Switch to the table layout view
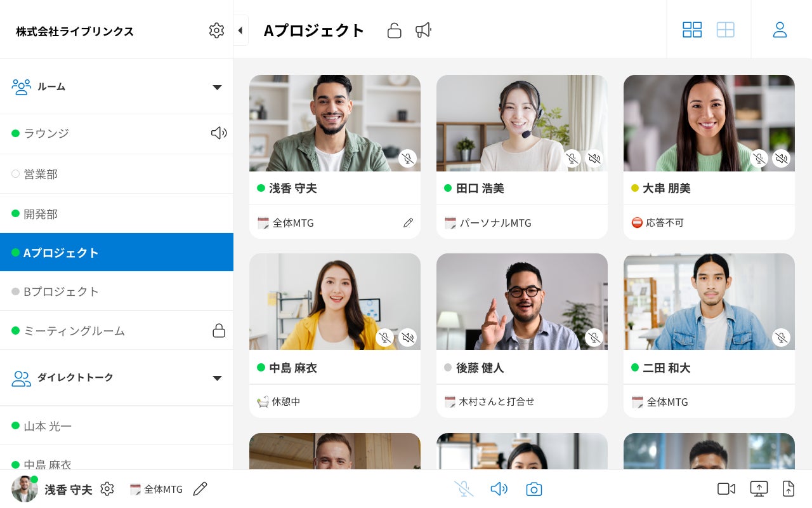This screenshot has width=812, height=508. 726,30
